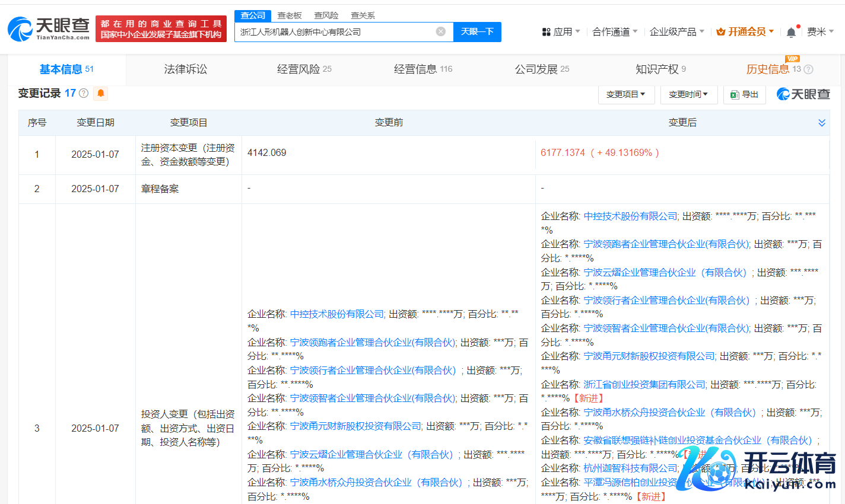The height and width of the screenshot is (504, 845).
Task: Click the 开通会员 membership button
Action: pos(745,31)
